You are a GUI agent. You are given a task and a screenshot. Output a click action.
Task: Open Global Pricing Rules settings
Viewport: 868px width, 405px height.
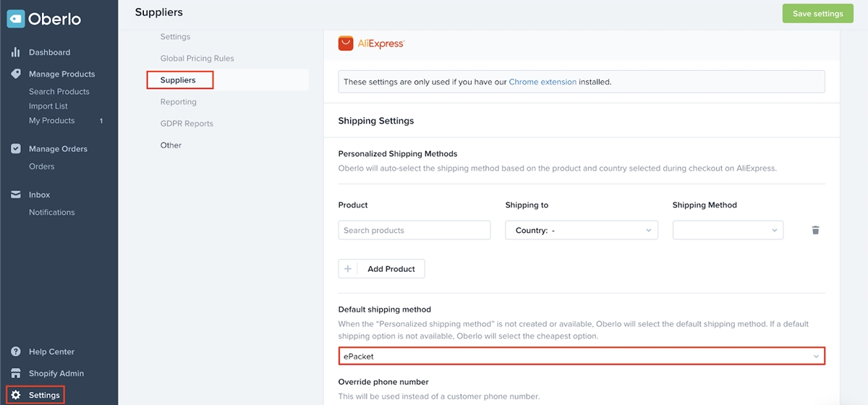click(x=197, y=58)
